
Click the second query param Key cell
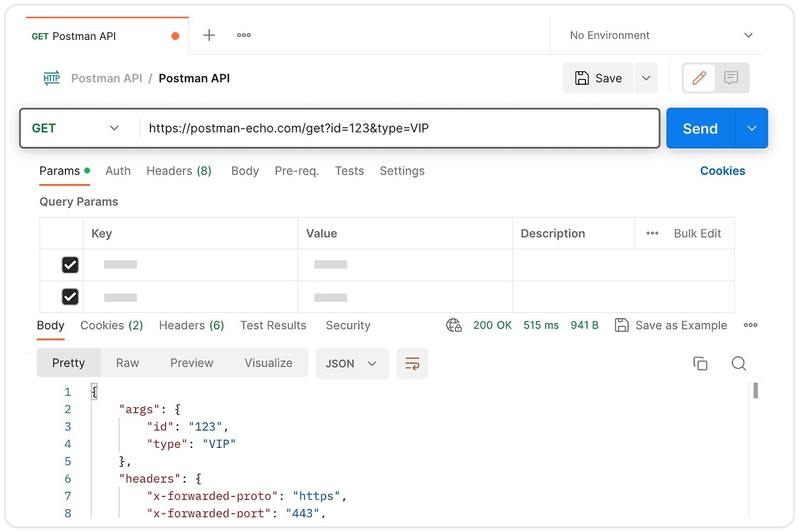[190, 297]
